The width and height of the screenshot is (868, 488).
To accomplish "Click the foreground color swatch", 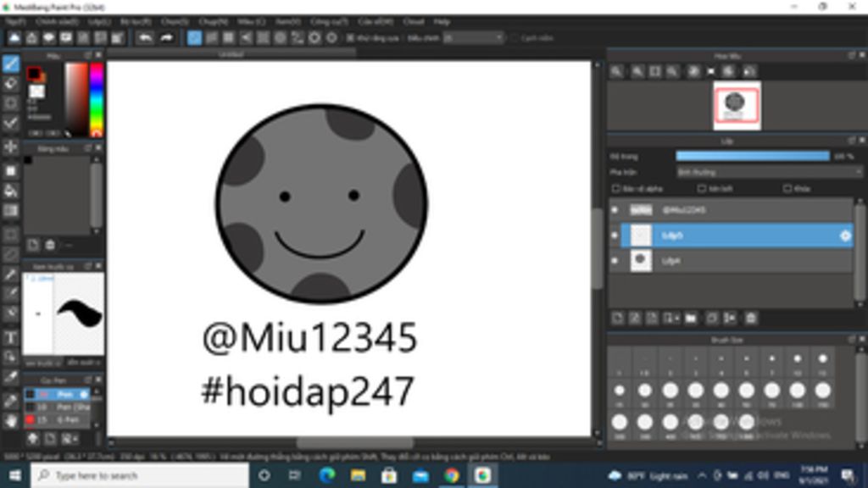I will tap(34, 73).
